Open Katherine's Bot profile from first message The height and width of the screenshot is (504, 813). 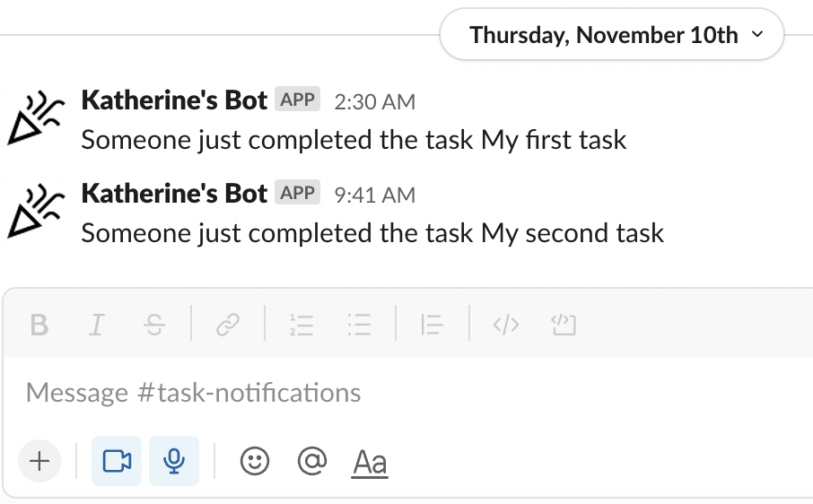tap(174, 100)
